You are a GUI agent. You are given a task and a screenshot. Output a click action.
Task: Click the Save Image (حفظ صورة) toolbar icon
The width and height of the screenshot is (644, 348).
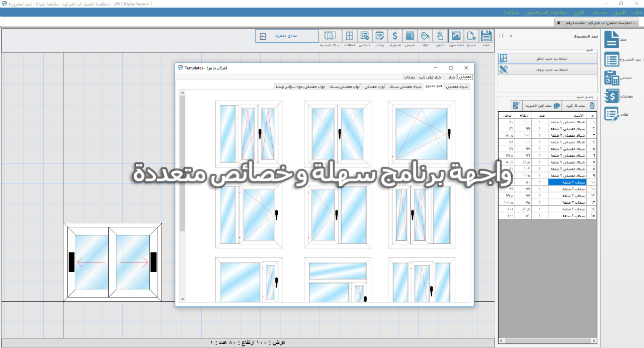(456, 36)
